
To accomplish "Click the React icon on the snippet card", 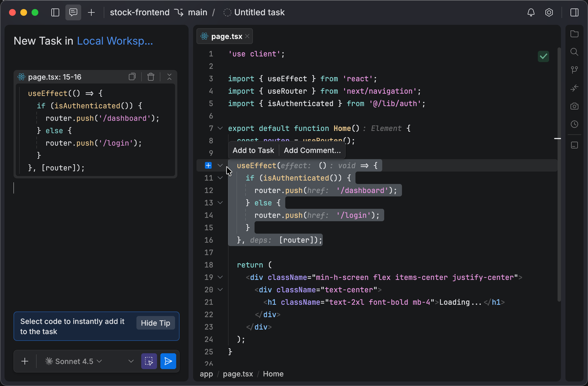I will point(21,77).
